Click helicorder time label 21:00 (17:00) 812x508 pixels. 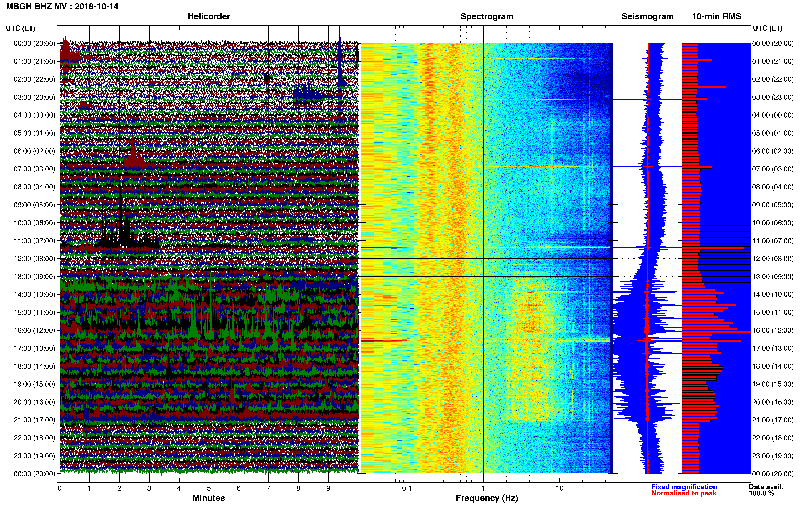[x=34, y=420]
